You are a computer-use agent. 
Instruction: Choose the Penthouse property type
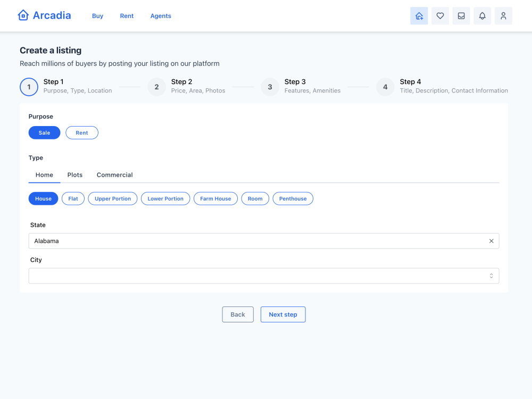pos(293,198)
